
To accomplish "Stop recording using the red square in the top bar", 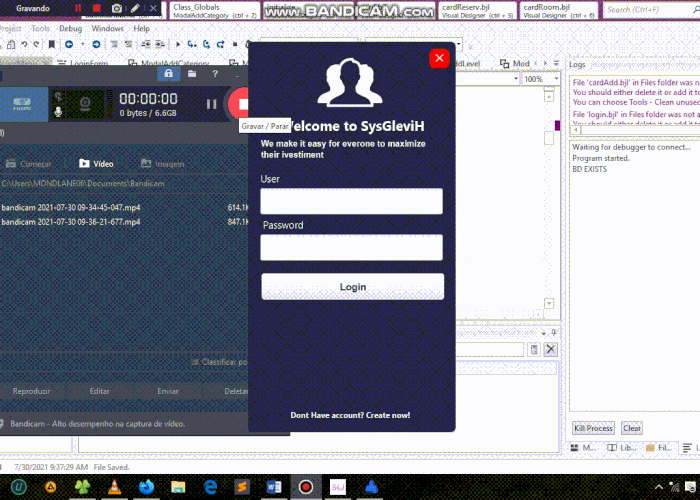I will click(x=97, y=8).
